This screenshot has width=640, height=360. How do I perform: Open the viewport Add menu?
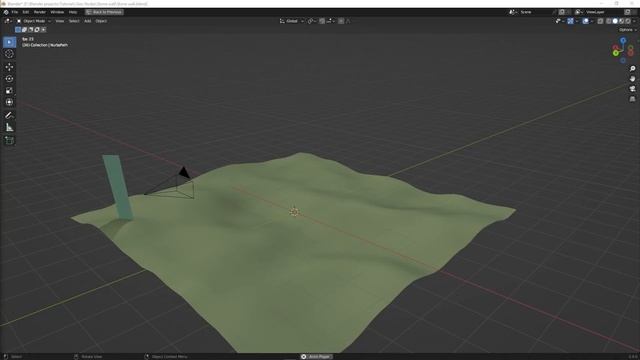(x=87, y=21)
